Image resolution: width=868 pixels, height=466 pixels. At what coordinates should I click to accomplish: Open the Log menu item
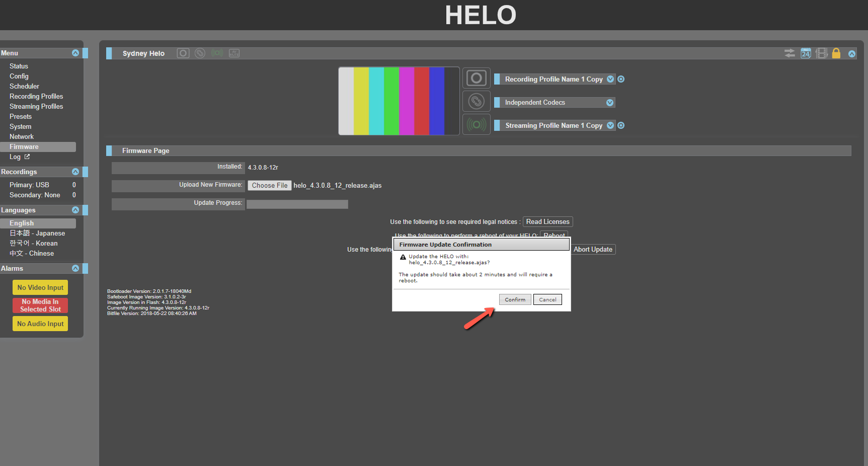click(x=15, y=157)
